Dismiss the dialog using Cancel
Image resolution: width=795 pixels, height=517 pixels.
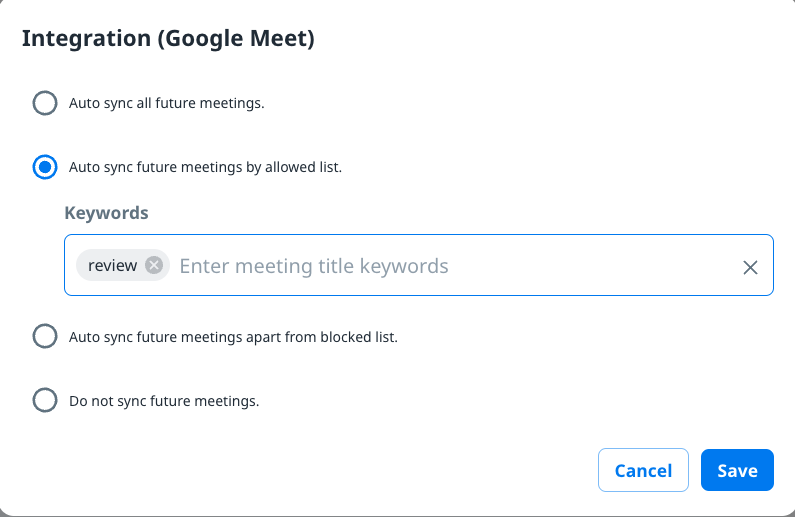643,470
